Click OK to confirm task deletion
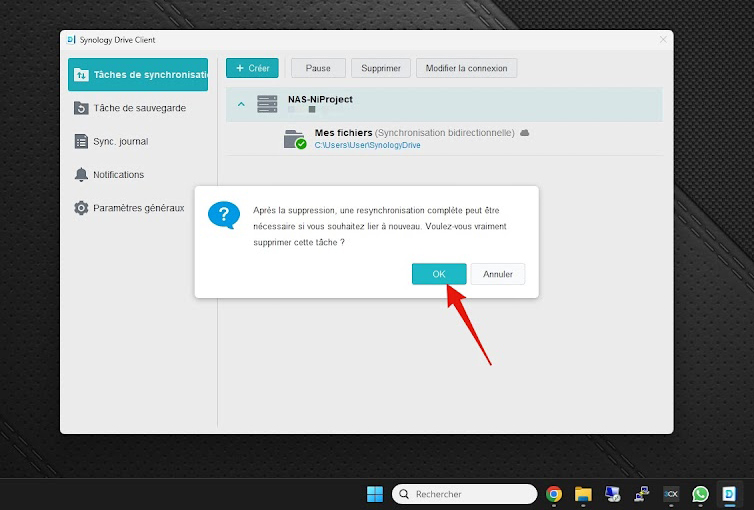 [x=439, y=274]
